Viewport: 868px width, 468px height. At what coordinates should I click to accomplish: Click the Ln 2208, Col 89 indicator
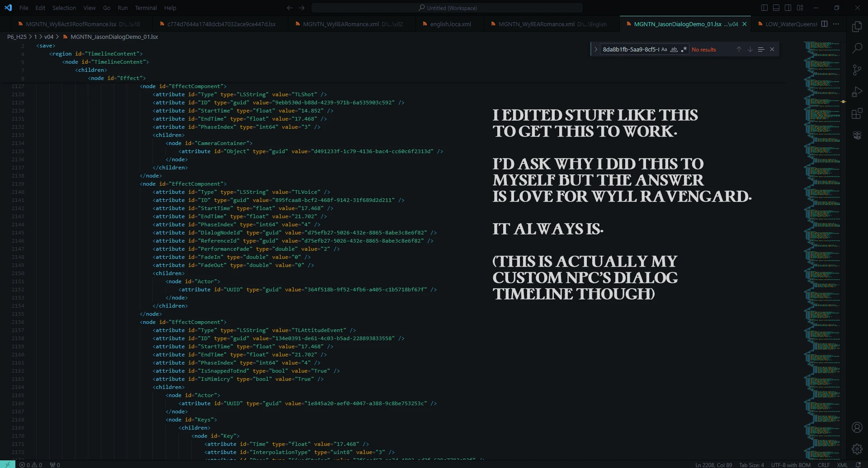pyautogui.click(x=713, y=465)
